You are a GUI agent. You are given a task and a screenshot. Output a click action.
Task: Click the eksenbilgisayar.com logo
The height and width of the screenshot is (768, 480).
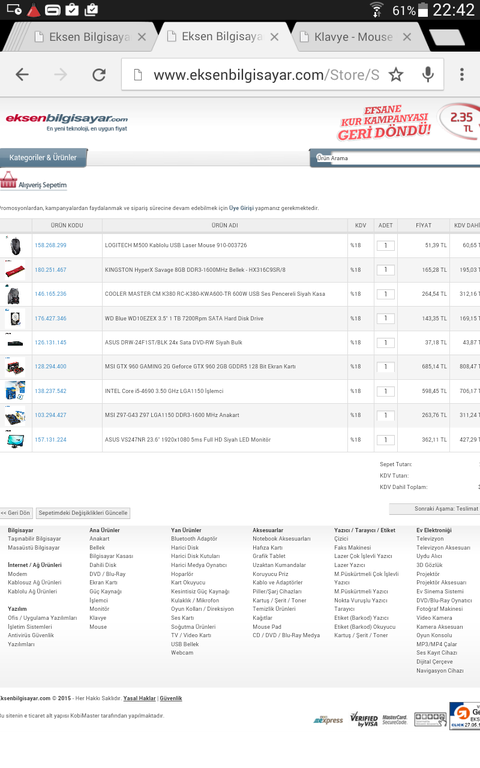tap(67, 121)
